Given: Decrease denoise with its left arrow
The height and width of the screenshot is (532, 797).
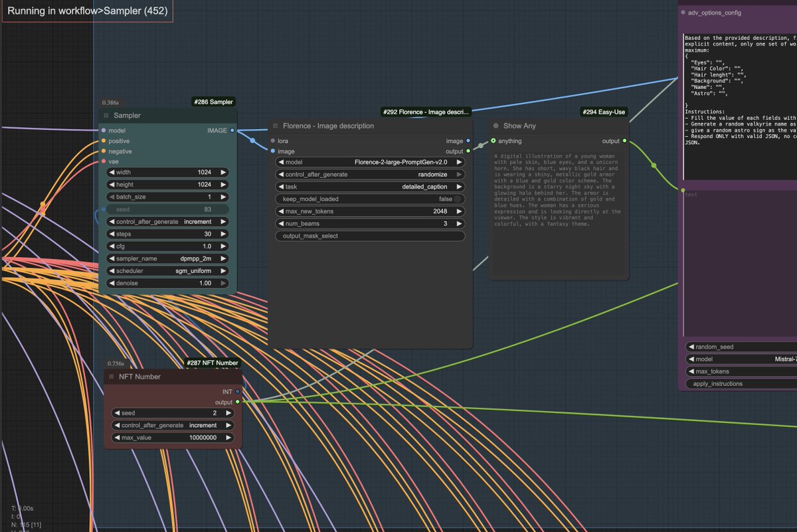Looking at the screenshot, I should click(x=111, y=283).
